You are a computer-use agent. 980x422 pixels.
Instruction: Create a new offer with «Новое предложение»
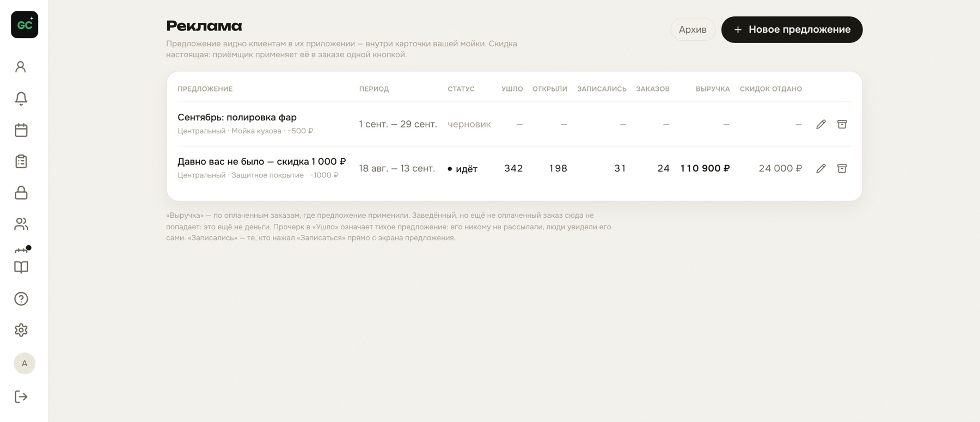click(x=792, y=29)
